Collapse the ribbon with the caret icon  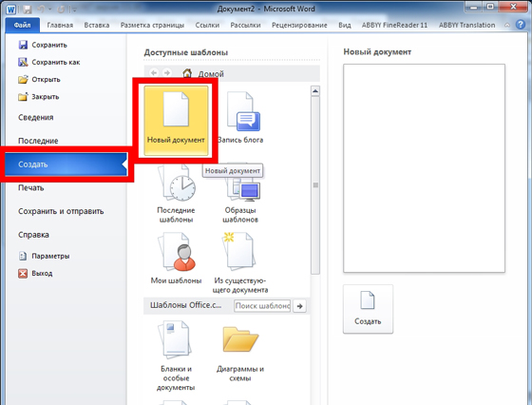click(x=507, y=25)
